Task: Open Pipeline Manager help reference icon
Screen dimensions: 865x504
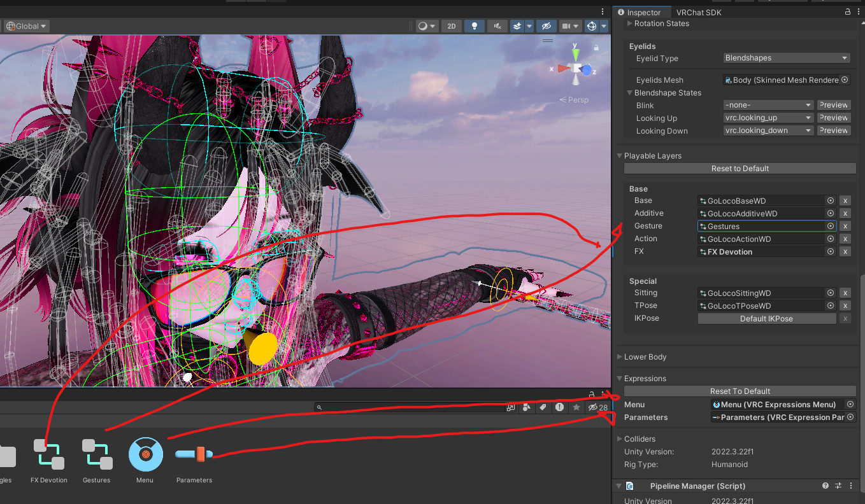Action: pos(826,486)
